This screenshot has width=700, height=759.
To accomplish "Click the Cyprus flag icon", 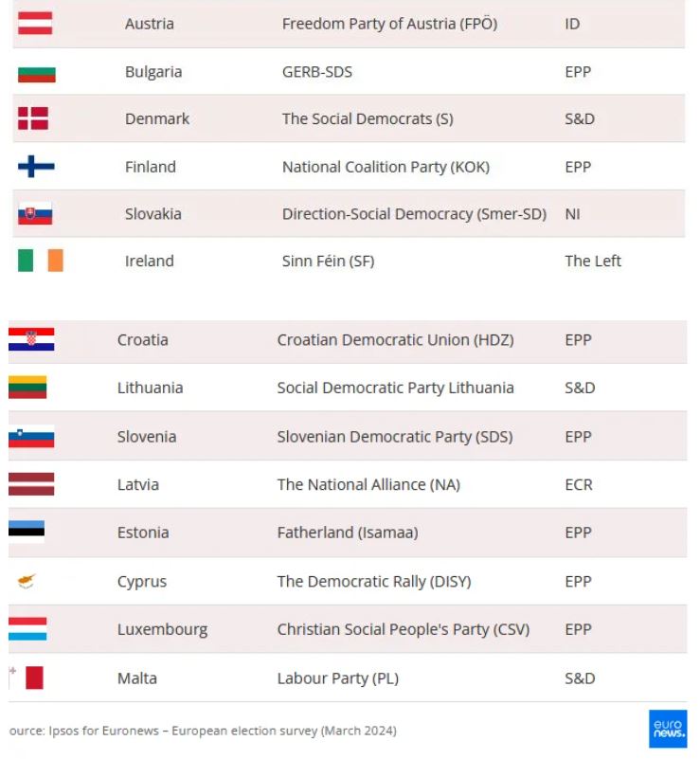I will coord(27,581).
